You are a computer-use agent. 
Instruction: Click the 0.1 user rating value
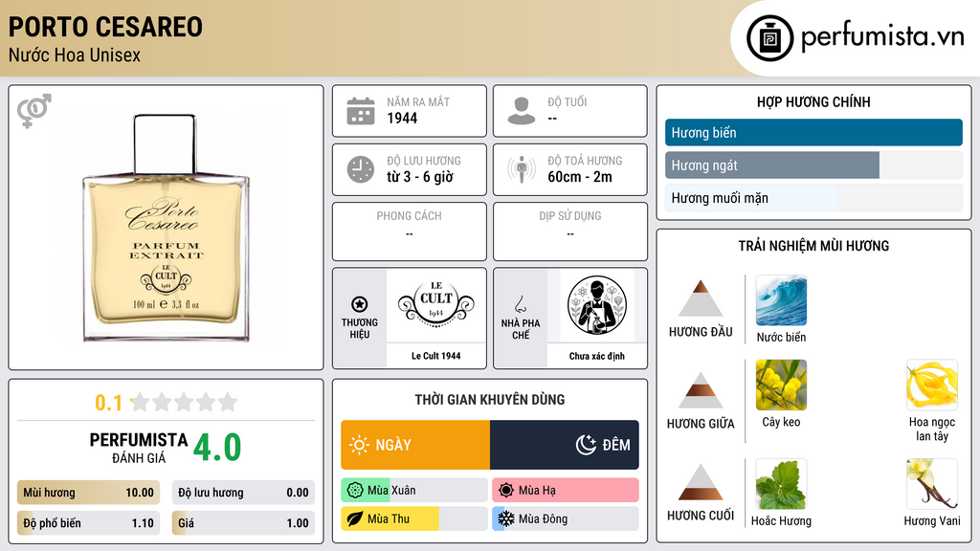point(108,403)
